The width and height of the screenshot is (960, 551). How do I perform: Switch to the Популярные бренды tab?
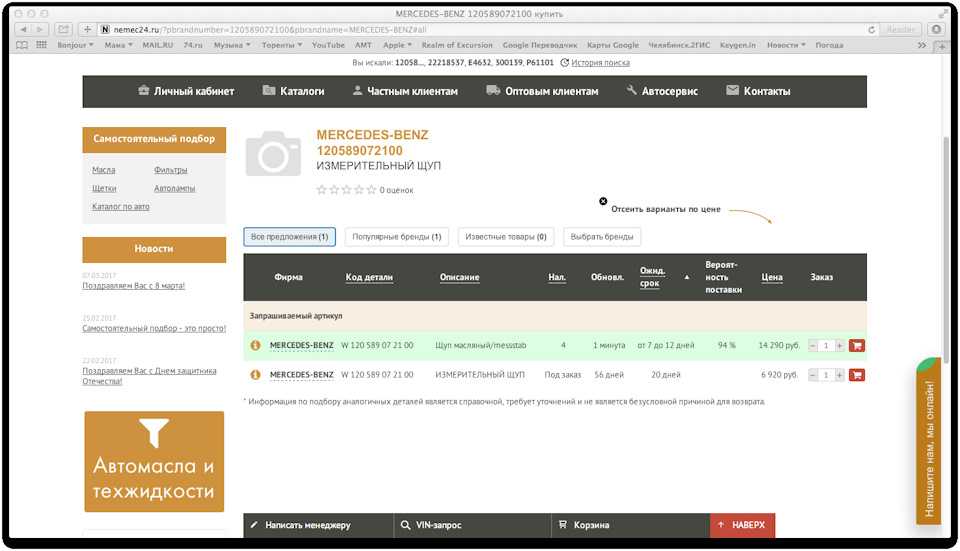[396, 237]
